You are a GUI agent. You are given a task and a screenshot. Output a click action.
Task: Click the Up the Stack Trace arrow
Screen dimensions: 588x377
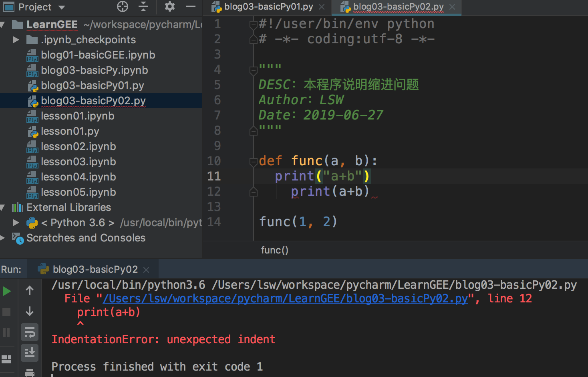click(x=30, y=291)
